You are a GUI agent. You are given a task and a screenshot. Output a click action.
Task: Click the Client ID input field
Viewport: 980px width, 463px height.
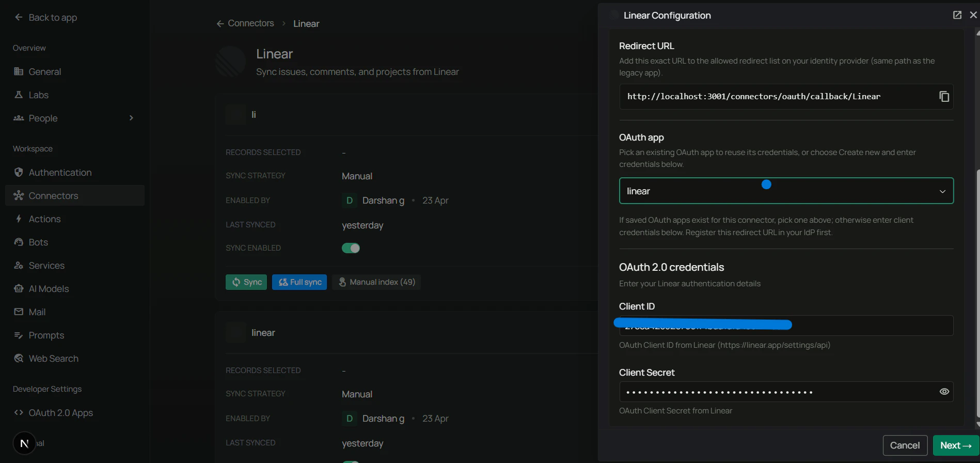pyautogui.click(x=786, y=326)
